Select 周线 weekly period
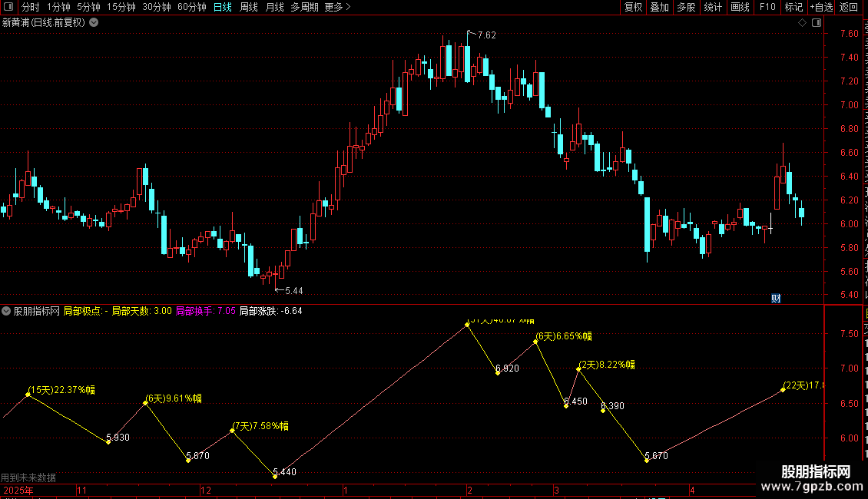Image resolution: width=868 pixels, height=499 pixels. 249,7
